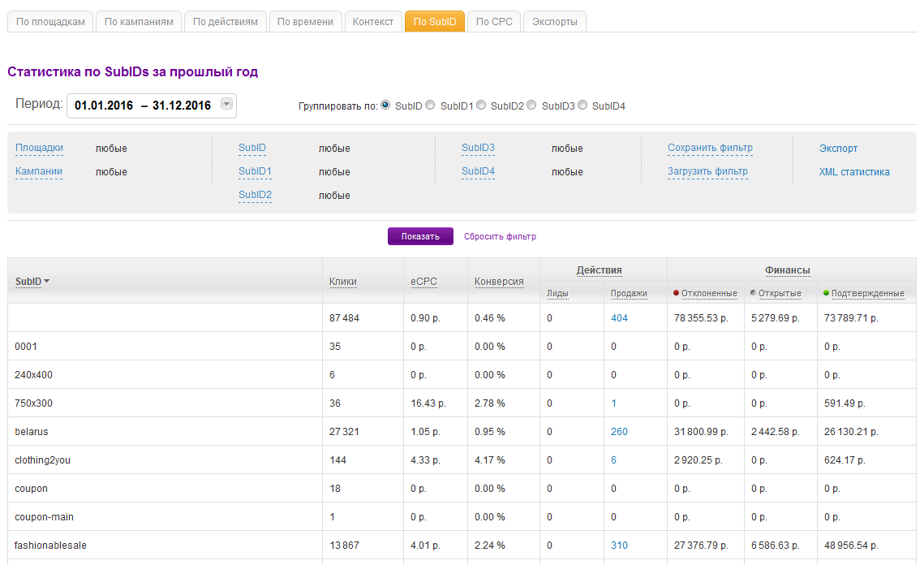
Task: Switch to the По площадкам tab
Action: click(50, 22)
